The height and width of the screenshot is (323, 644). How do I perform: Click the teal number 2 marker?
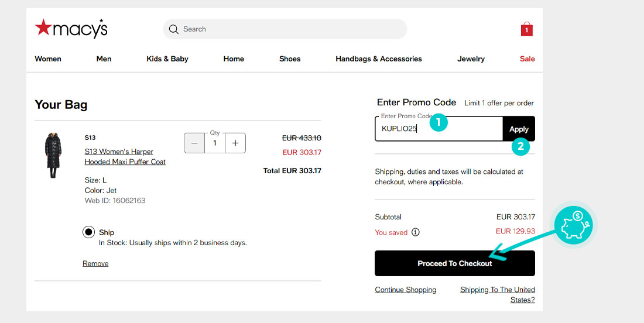coord(520,146)
